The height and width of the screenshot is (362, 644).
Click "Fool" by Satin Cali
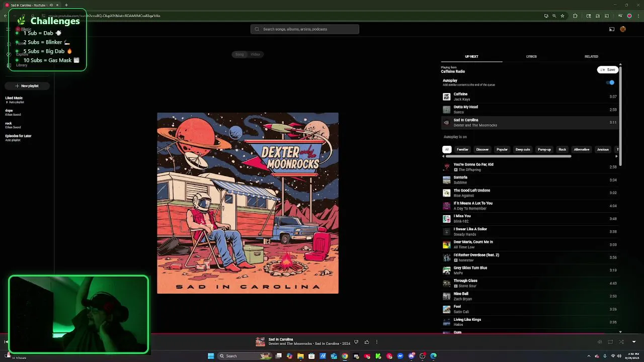(x=457, y=307)
